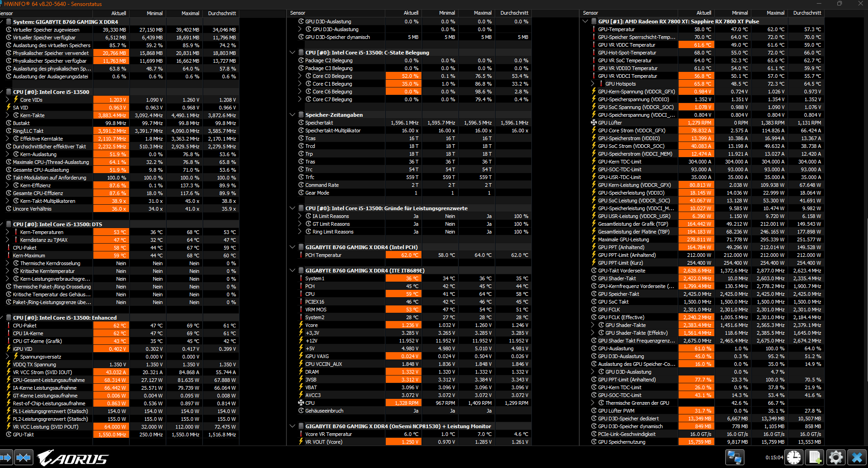The image size is (868, 468).
Task: Select the Maximale GPU-Leistung row label
Action: pos(623,239)
